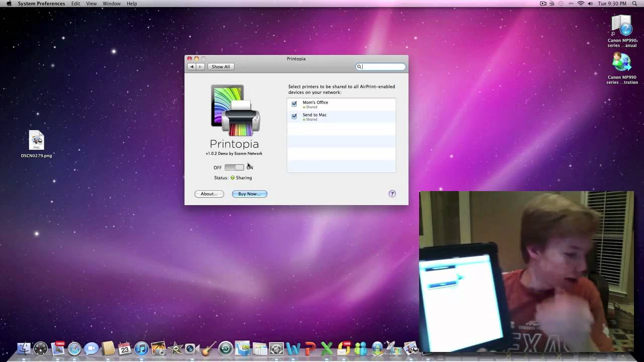
Task: Select the Mom's Office printer row
Action: pyautogui.click(x=341, y=104)
